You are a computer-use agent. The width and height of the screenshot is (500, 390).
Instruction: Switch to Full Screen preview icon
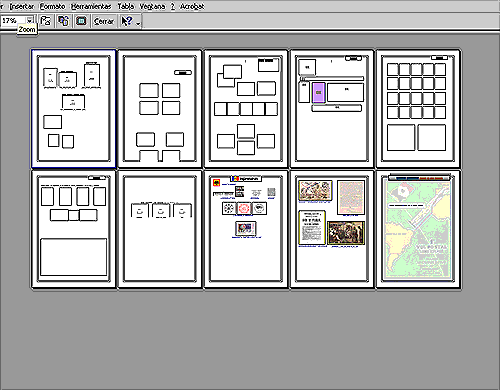[81, 21]
